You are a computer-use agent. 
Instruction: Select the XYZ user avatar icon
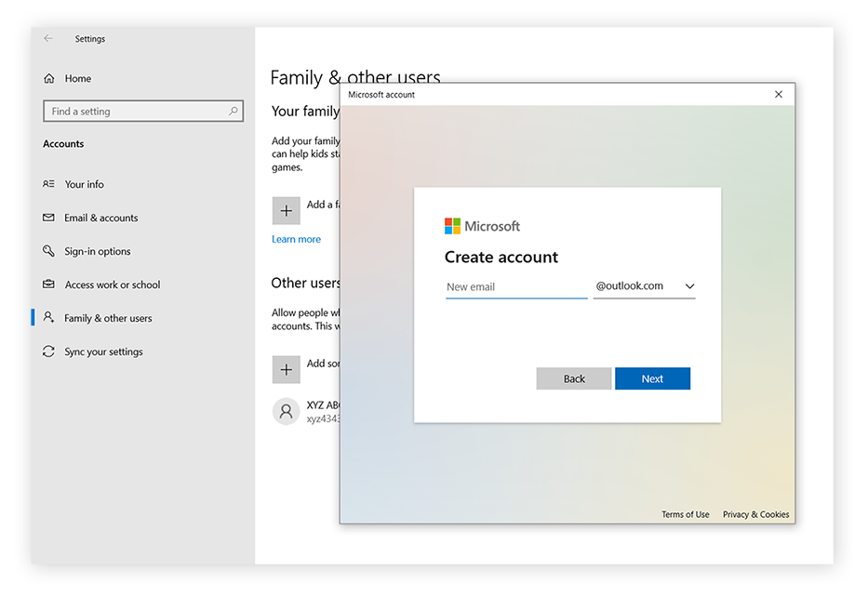click(287, 411)
